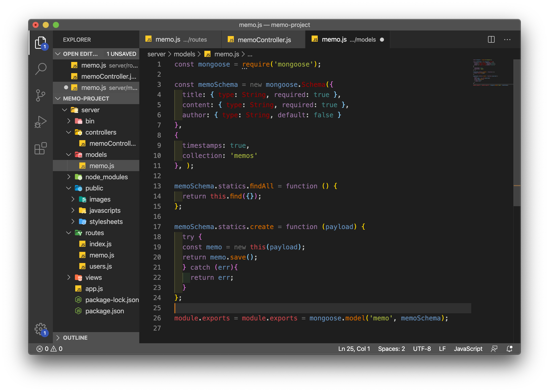
Task: Open the Explorer view in the activity bar
Action: tap(41, 42)
